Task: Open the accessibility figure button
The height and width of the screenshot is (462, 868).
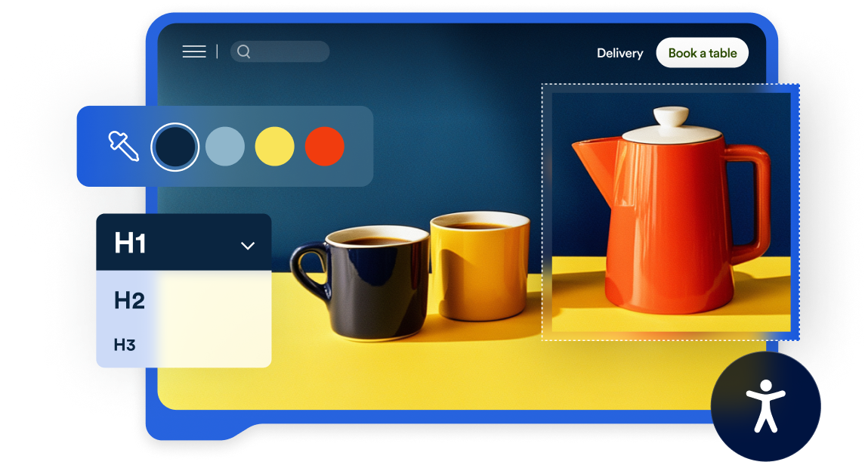Action: (x=765, y=406)
